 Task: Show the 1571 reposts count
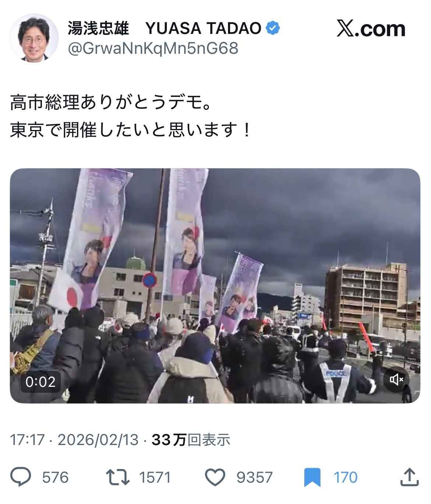point(155,477)
